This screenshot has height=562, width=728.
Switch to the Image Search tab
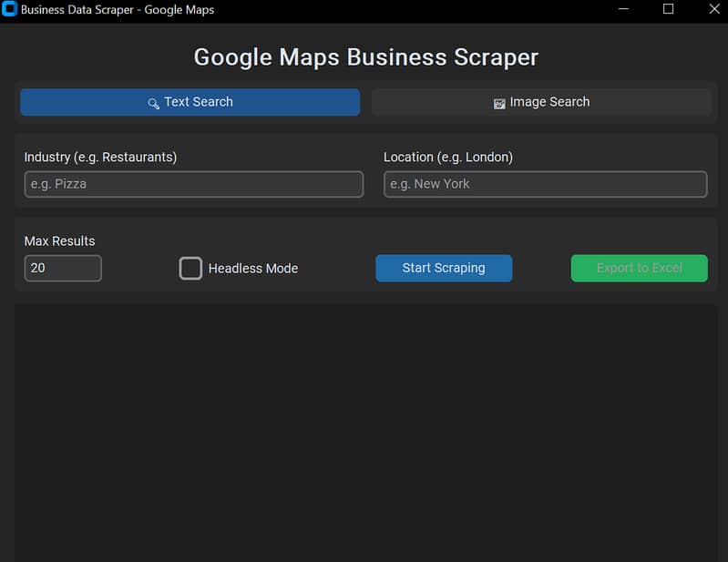pyautogui.click(x=541, y=102)
